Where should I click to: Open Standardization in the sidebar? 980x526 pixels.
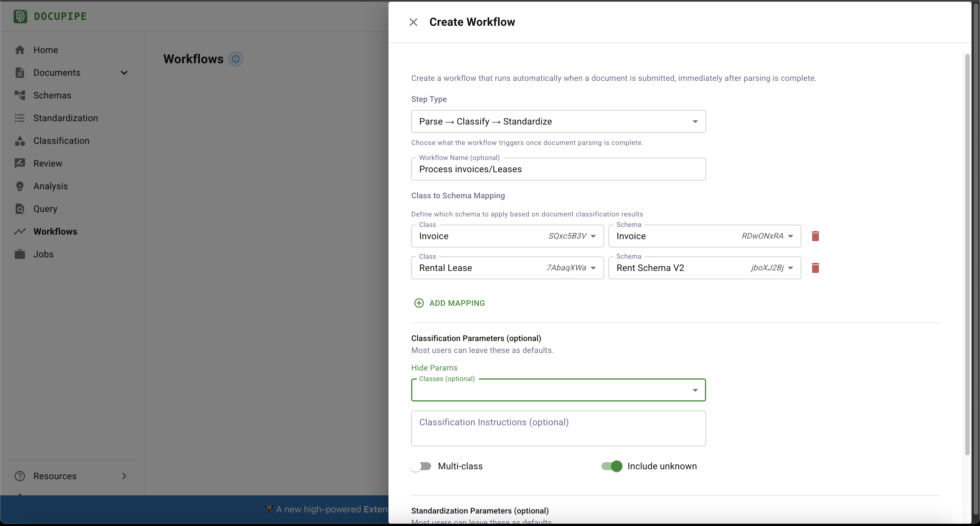click(66, 118)
